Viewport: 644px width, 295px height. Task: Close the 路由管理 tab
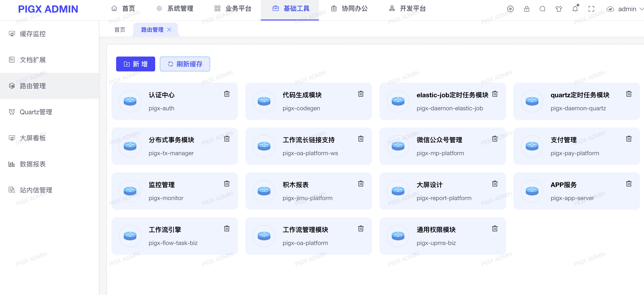pos(169,30)
